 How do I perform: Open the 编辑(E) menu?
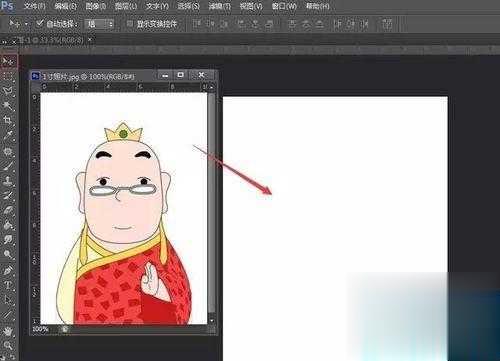tap(66, 6)
